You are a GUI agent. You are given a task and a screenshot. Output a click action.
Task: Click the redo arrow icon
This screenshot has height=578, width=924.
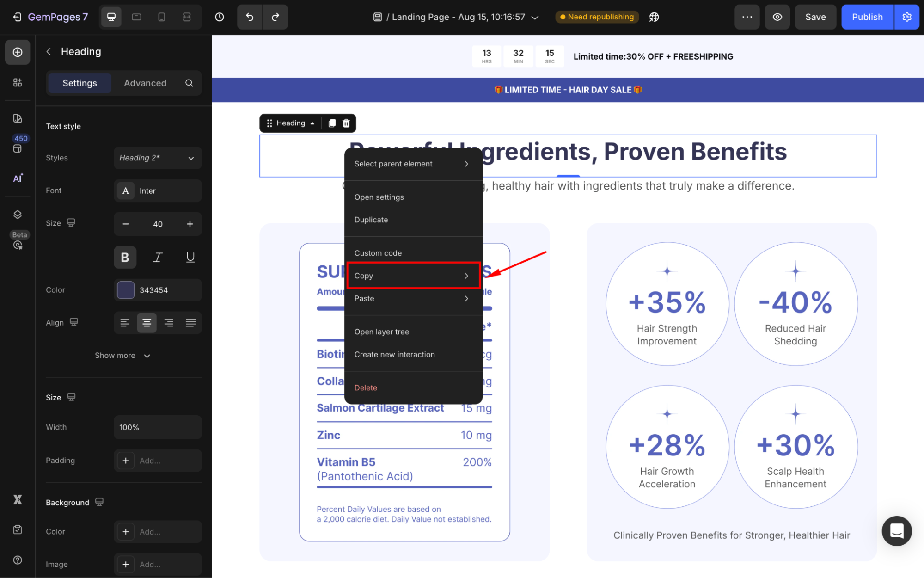275,17
